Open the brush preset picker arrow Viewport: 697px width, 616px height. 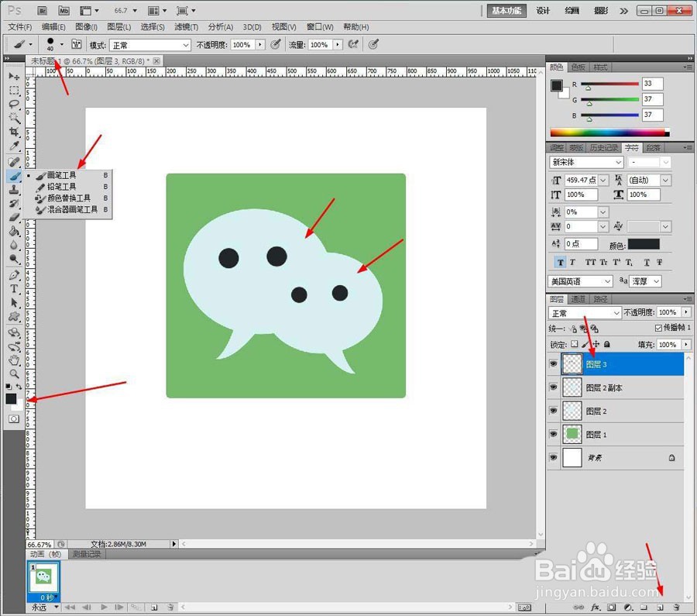(x=62, y=44)
